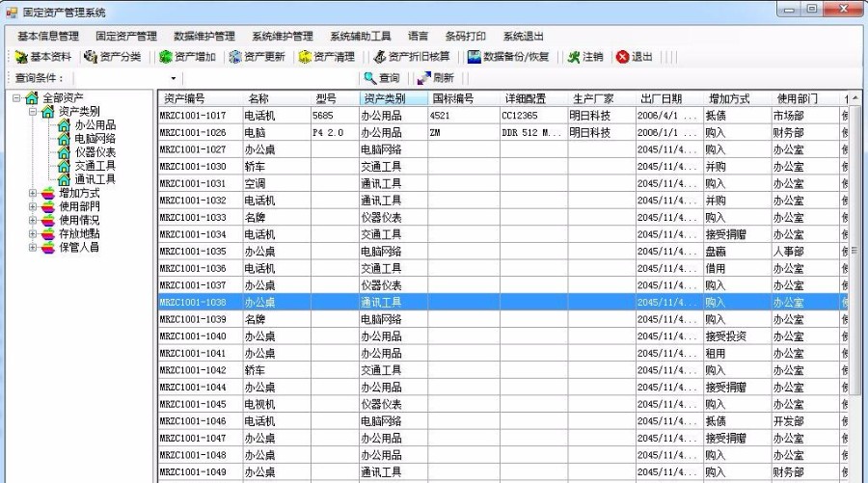The height and width of the screenshot is (483, 868).
Task: Open the 固定资产管理 menu
Action: click(126, 36)
